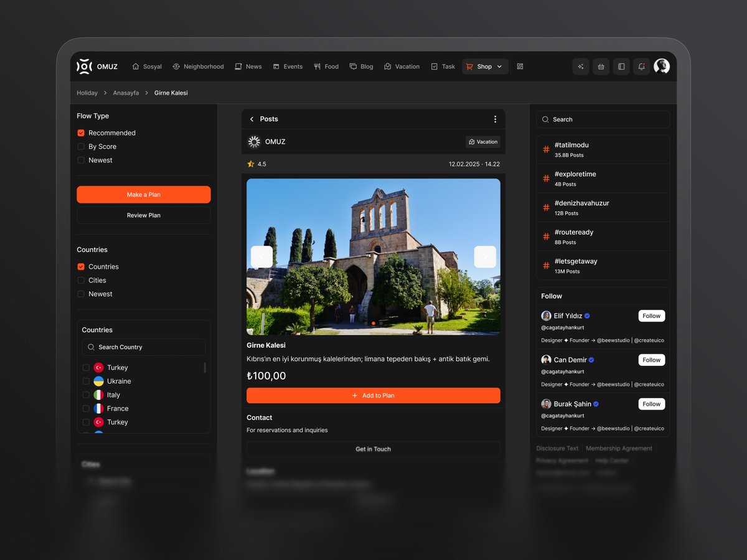The width and height of the screenshot is (747, 560).
Task: Add Girne Kalesi with Add to Plan
Action: [x=374, y=396]
